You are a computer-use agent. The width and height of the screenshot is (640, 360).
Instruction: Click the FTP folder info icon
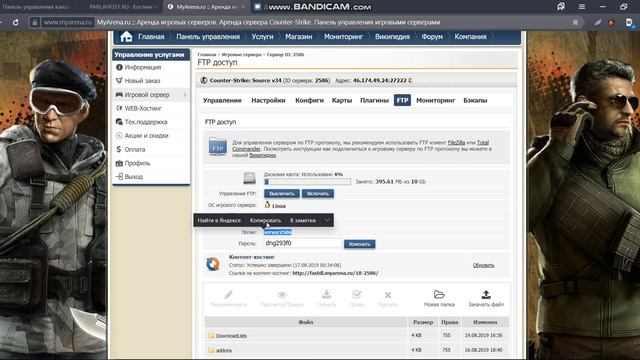[218, 147]
